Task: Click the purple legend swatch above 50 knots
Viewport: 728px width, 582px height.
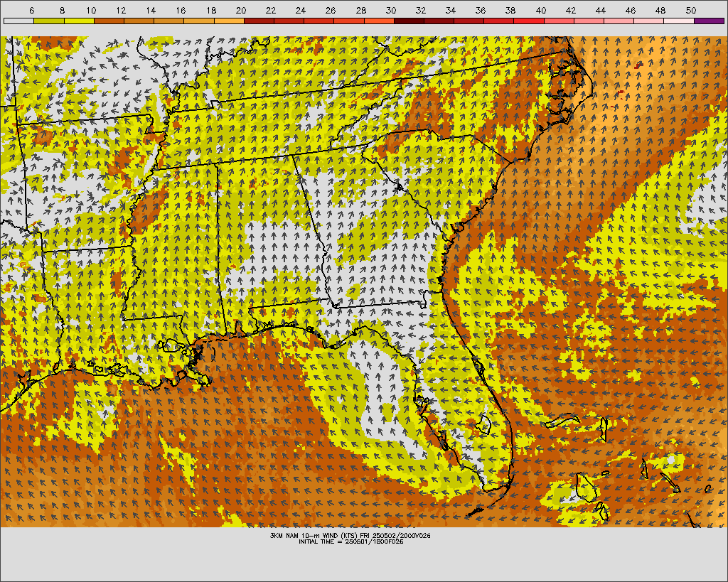Action: [x=710, y=21]
